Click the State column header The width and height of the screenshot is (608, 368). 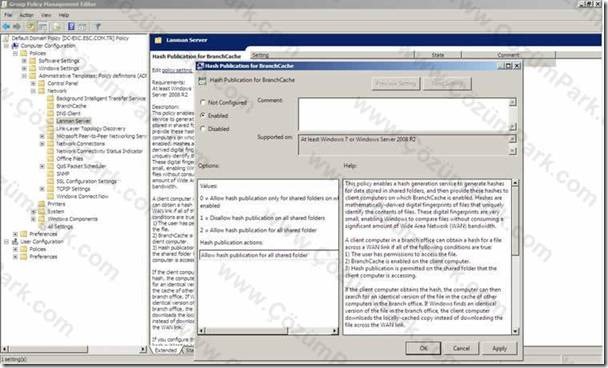[x=438, y=55]
